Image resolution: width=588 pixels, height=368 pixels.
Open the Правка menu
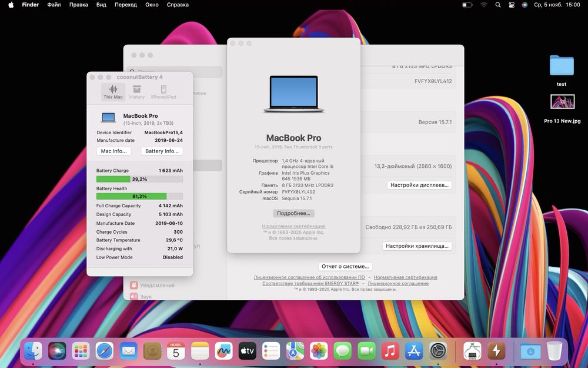(x=79, y=5)
